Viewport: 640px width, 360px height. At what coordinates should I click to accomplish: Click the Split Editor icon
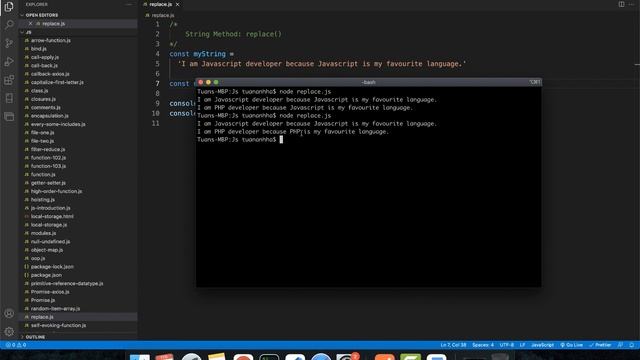621,4
